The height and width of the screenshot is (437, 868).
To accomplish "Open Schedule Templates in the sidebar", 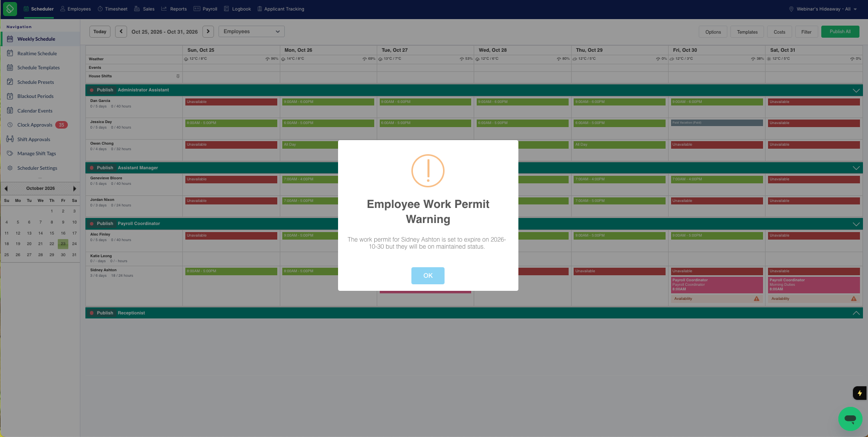I will pos(38,68).
